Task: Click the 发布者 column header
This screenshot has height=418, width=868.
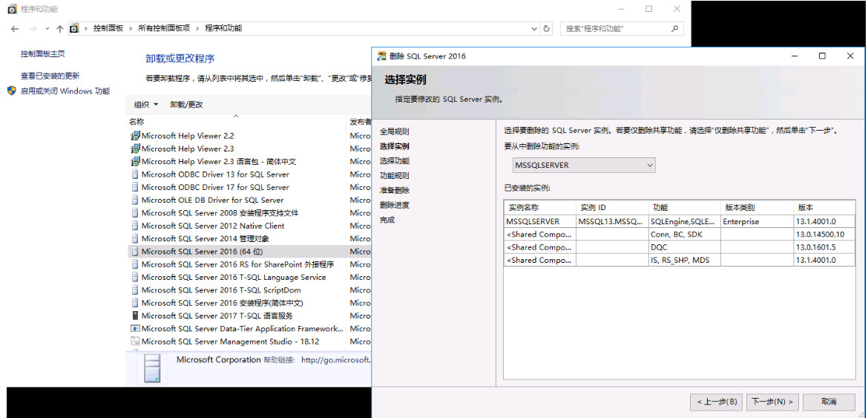Action: (359, 121)
